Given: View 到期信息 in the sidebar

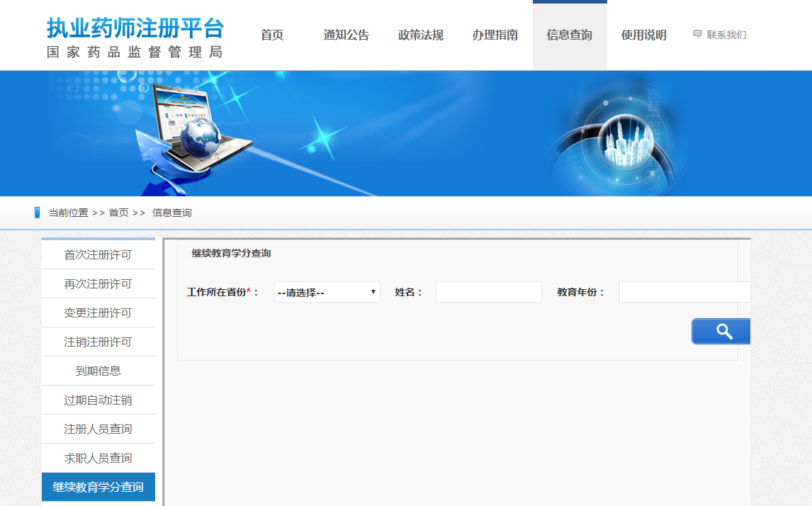Looking at the screenshot, I should tap(98, 371).
